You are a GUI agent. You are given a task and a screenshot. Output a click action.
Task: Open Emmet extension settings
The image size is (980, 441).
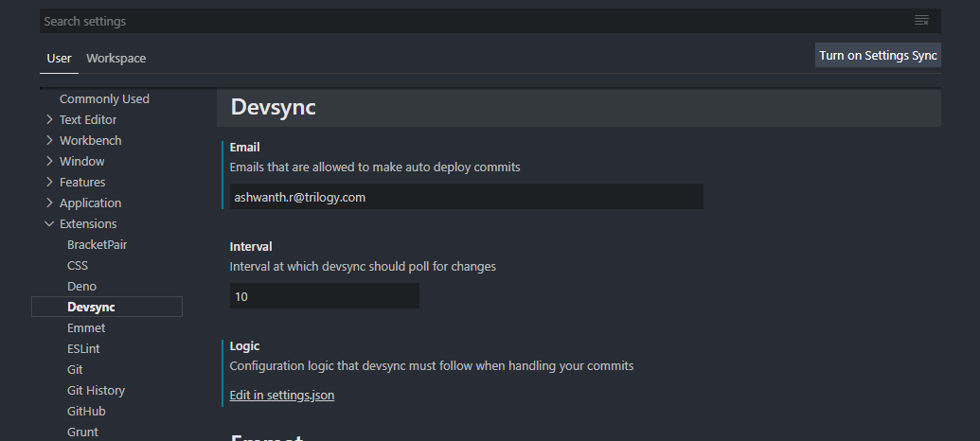point(86,328)
